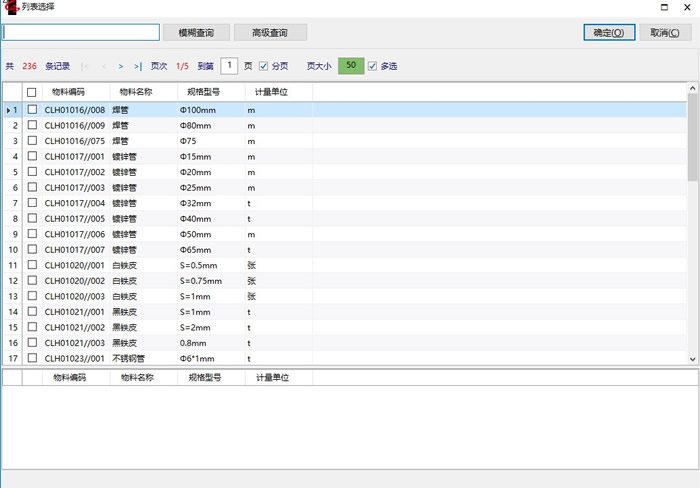Click the green page size 50 field
700x488 pixels.
pyautogui.click(x=350, y=67)
